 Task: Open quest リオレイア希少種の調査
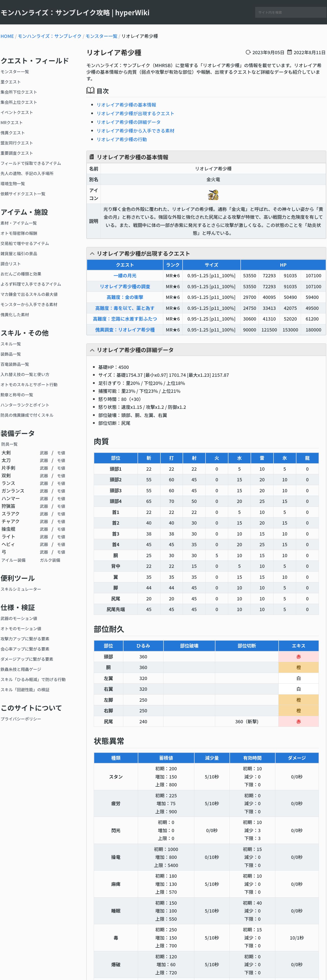pyautogui.click(x=125, y=286)
